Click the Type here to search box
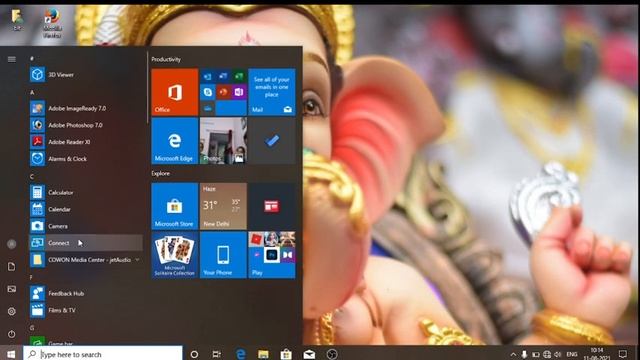640x360 pixels. pos(103,354)
